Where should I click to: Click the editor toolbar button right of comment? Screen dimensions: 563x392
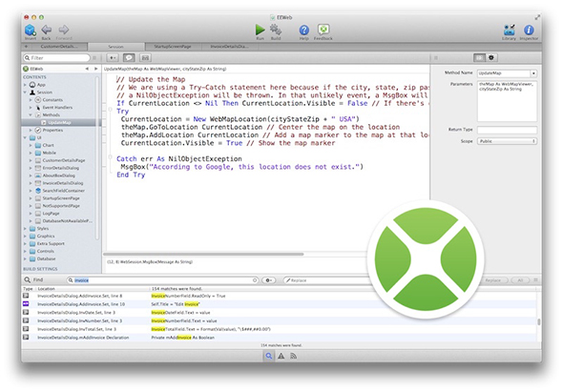click(145, 57)
